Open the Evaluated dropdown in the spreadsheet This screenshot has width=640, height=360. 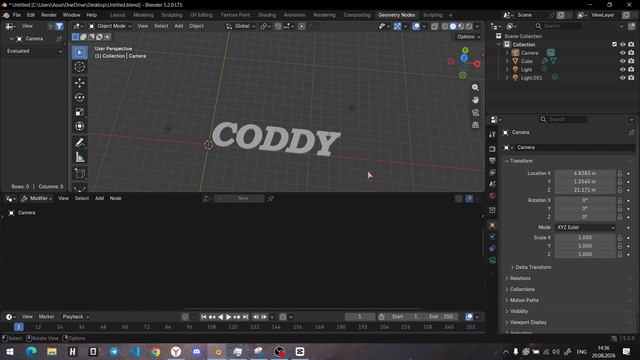34,51
